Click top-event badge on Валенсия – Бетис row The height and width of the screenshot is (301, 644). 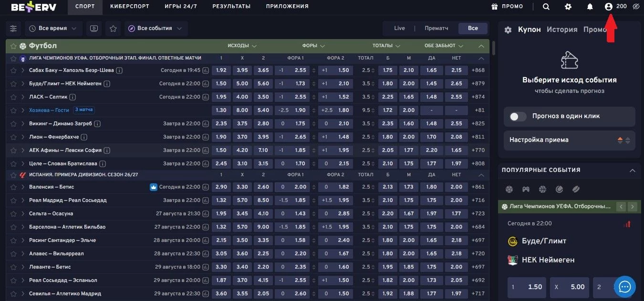(x=154, y=187)
